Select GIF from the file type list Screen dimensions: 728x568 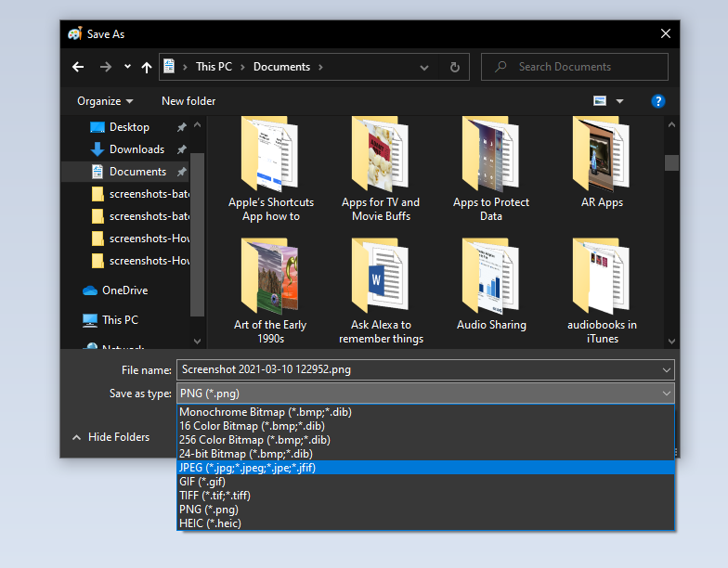point(202,482)
